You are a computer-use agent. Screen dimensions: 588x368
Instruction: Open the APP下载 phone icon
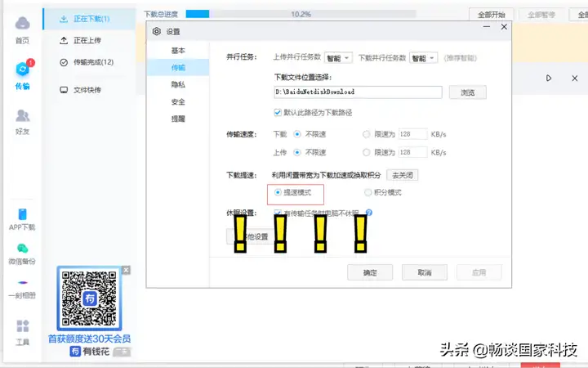pos(23,214)
